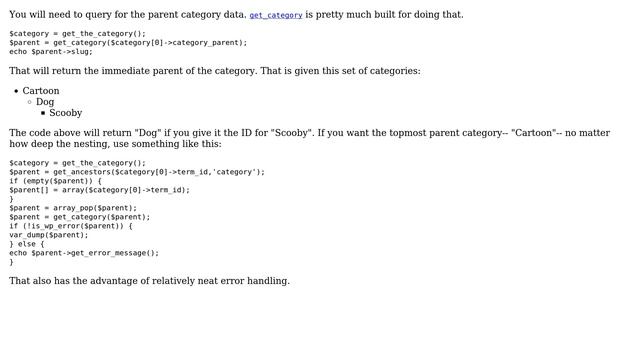Click the hollow circle bullet beside Dog

pos(29,102)
